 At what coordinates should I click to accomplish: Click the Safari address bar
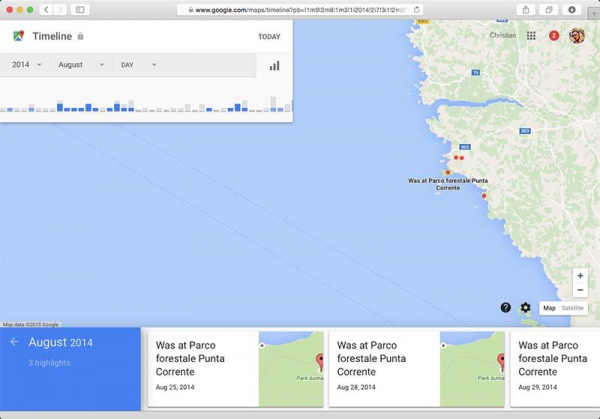(300, 10)
